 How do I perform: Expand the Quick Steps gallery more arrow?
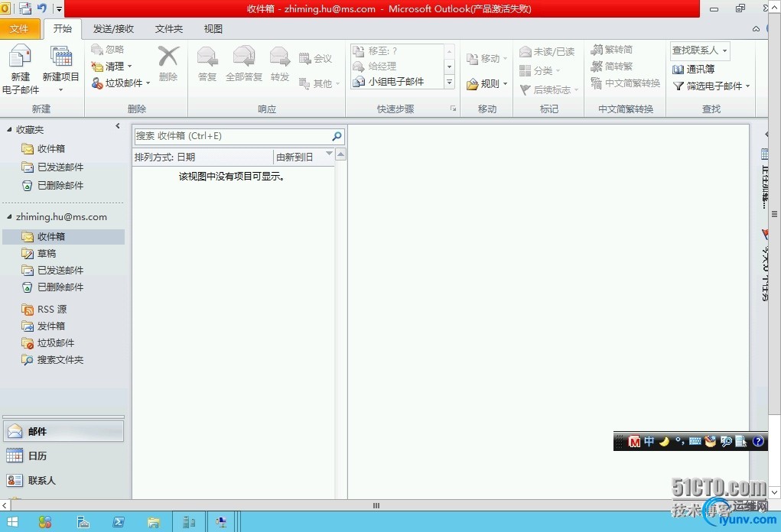449,82
